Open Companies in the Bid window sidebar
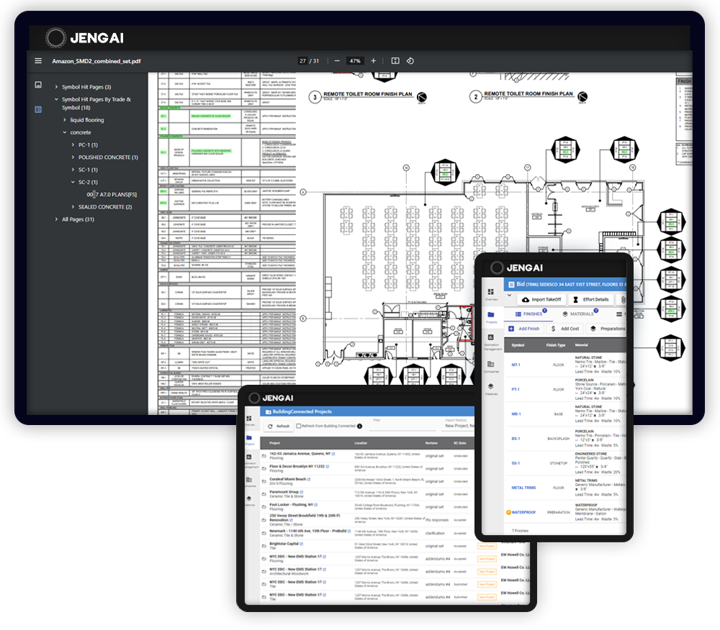This screenshot has width=720, height=630. (x=491, y=366)
